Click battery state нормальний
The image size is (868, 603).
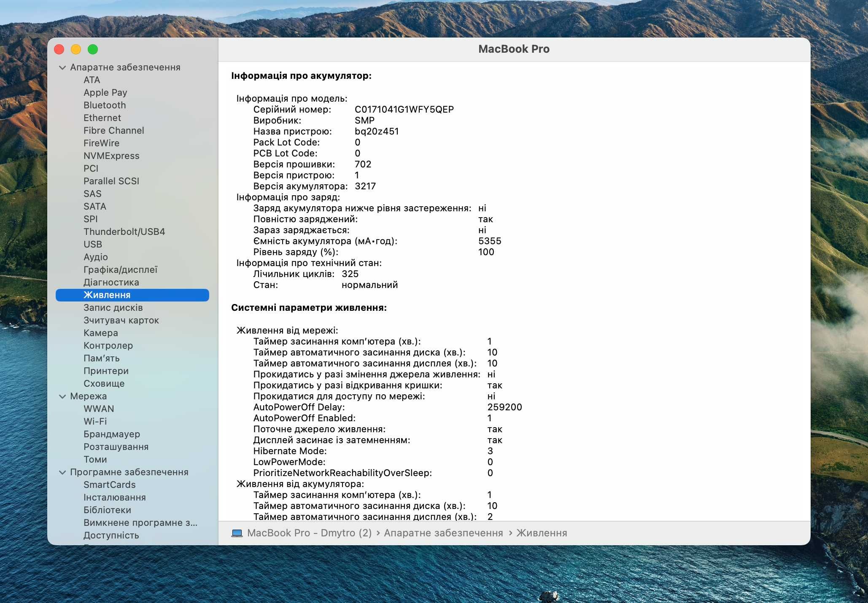[369, 285]
